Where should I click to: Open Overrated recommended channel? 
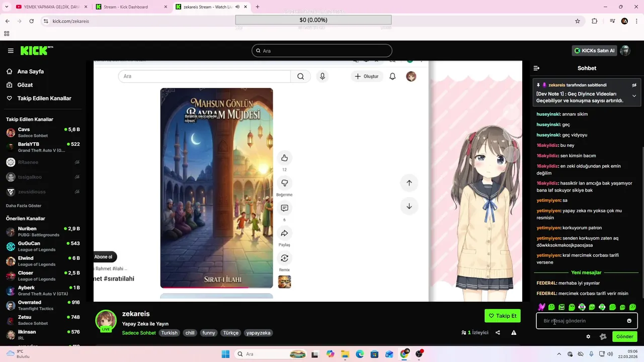(43, 306)
